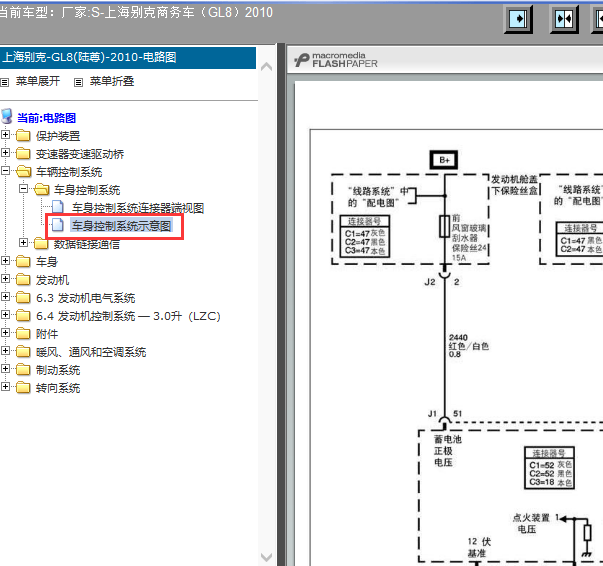Expand the 制动系统 tree node

(x=5, y=368)
